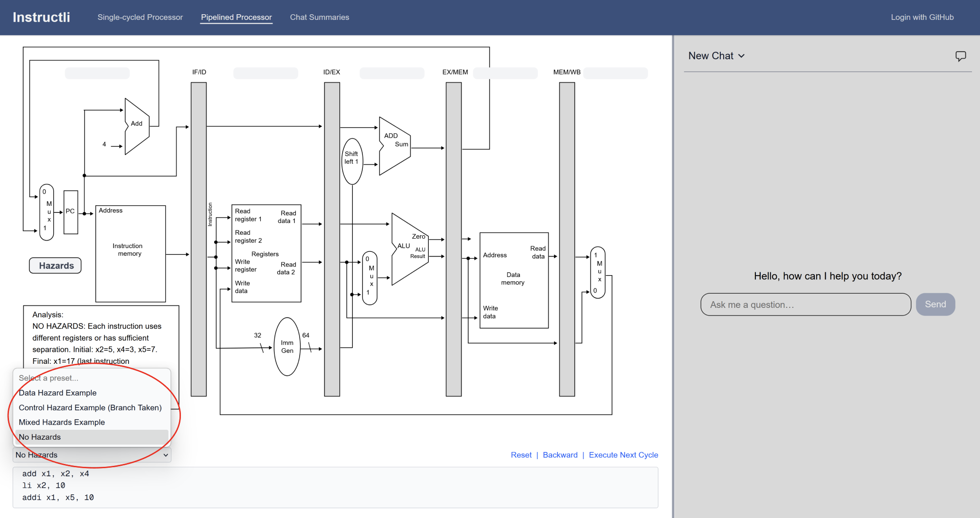Image resolution: width=980 pixels, height=518 pixels.
Task: Click the Reset link
Action: coord(521,455)
